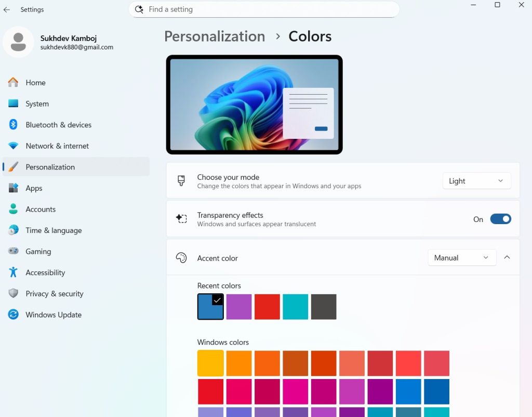The height and width of the screenshot is (417, 532).
Task: Change Choose your mode from Light
Action: [x=476, y=180]
